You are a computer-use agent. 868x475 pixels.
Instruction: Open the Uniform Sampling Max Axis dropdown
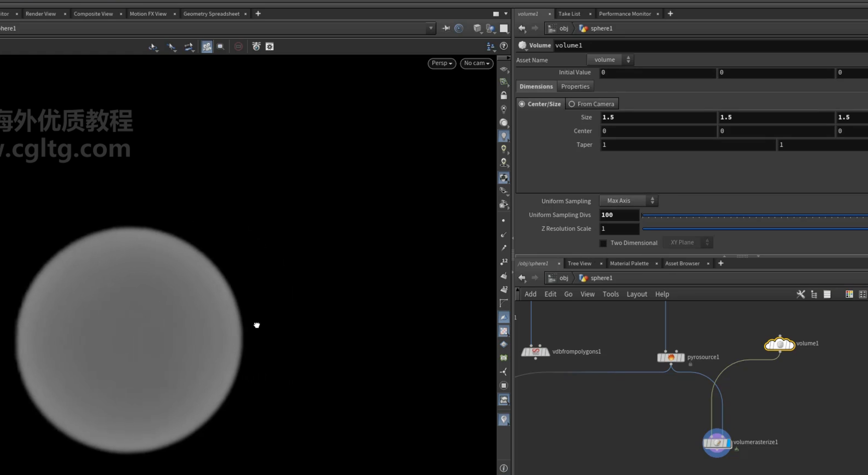[x=628, y=201]
